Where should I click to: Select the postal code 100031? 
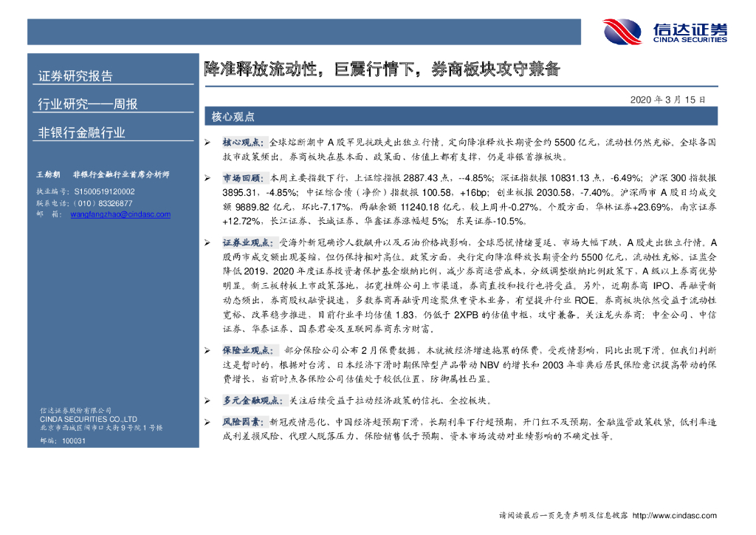[74, 441]
